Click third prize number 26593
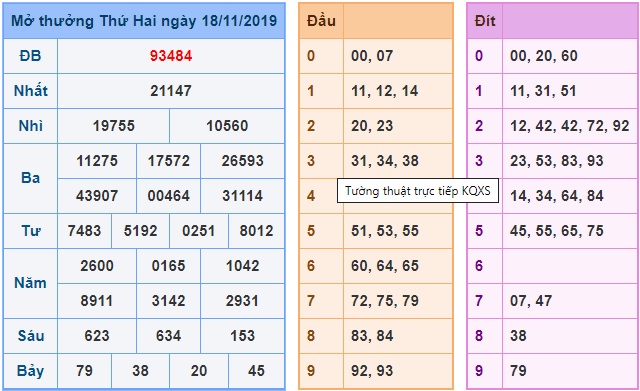Screen dimensions: 640x391 point(242,161)
